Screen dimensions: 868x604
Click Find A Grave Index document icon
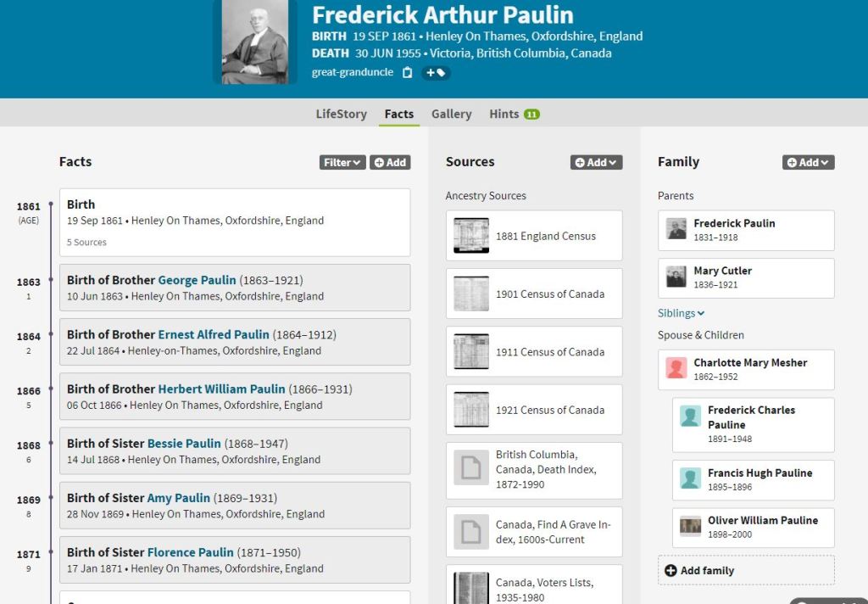(x=471, y=532)
